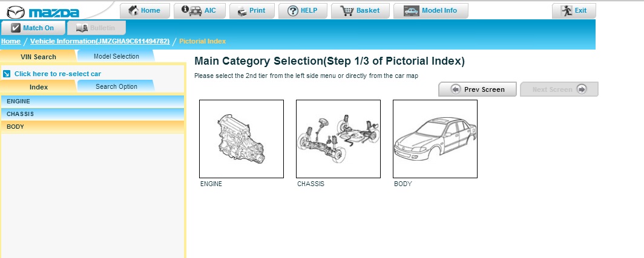Open the Vehicle Information breadcrumb link
Image resolution: width=644 pixels, height=258 pixels.
click(x=100, y=41)
